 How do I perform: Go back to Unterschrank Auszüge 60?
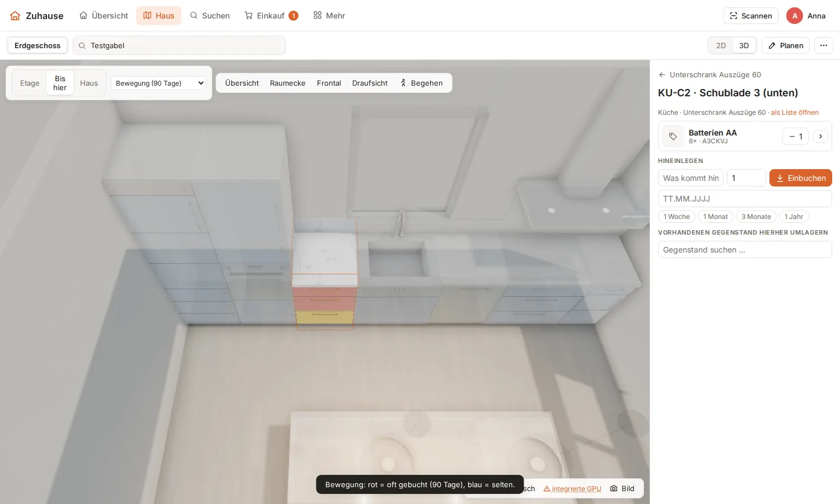(710, 74)
